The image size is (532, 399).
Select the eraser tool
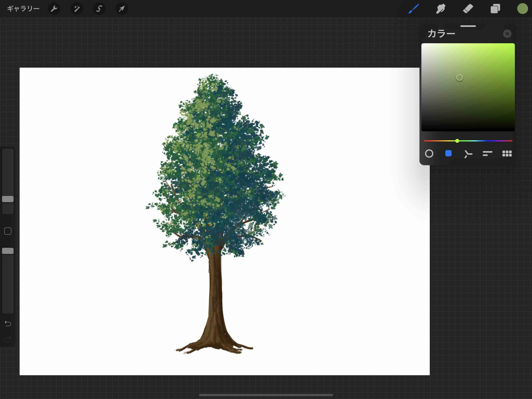tap(468, 8)
